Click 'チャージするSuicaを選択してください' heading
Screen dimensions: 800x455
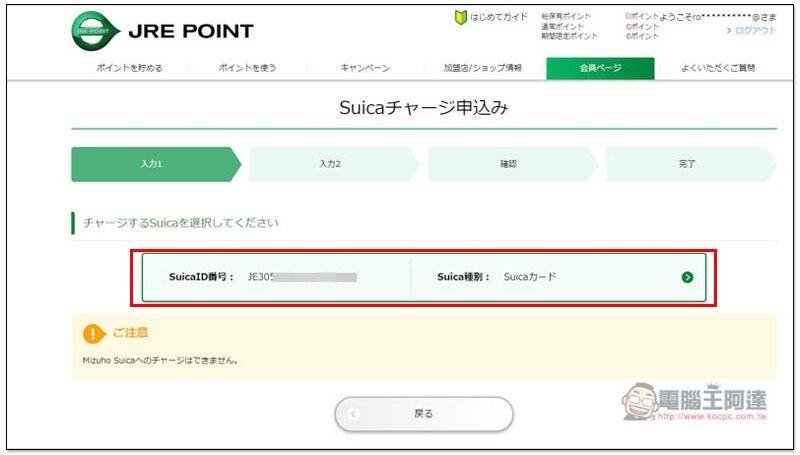pos(181,223)
